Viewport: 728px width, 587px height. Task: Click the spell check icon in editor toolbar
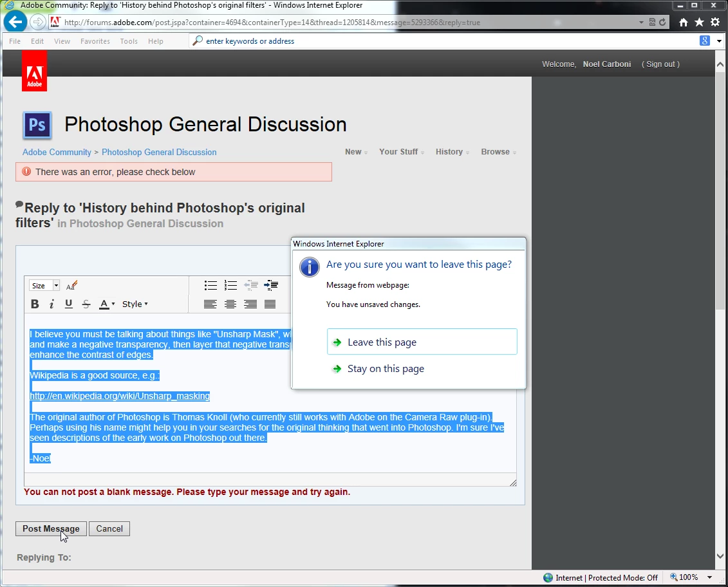click(x=71, y=286)
